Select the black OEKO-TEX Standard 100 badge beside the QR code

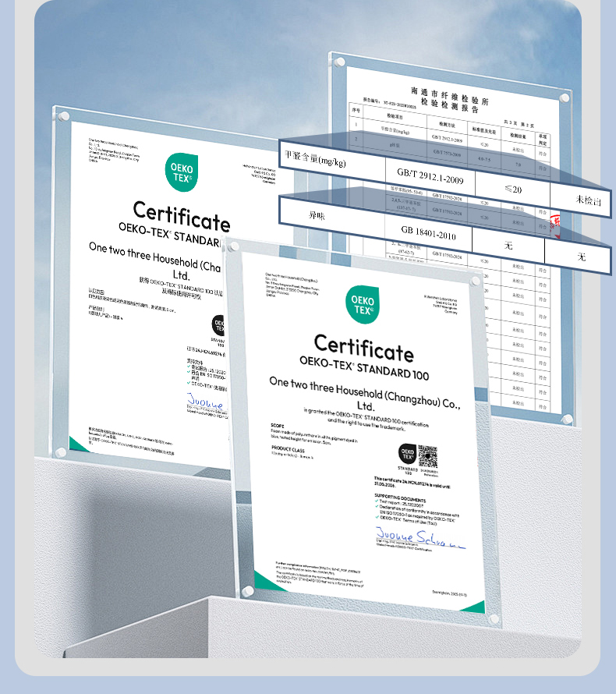coord(407,454)
